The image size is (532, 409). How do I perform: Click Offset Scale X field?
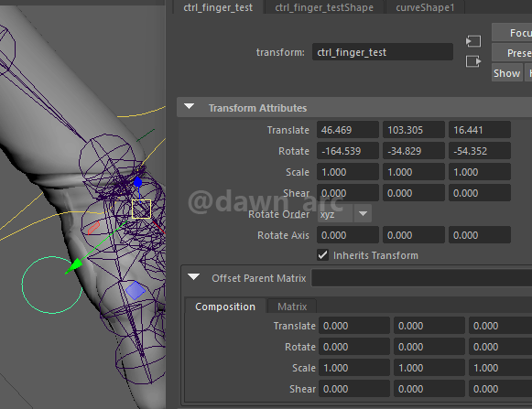[x=354, y=368]
